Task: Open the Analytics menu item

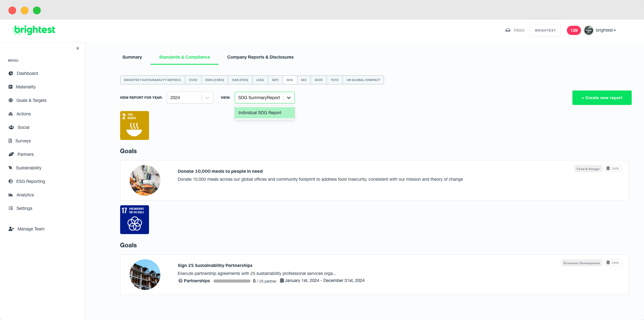Action: (22, 195)
